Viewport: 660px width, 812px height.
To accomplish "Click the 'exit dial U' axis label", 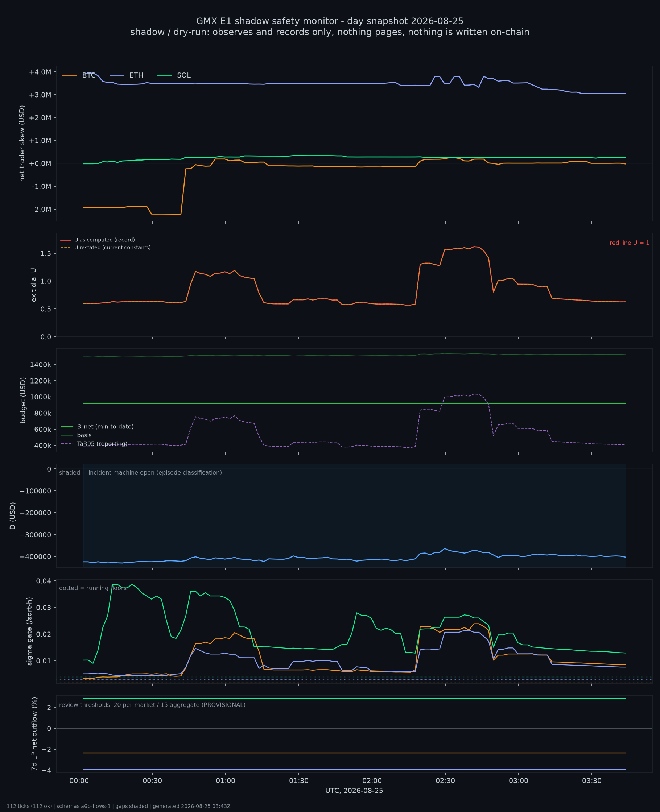I will [33, 285].
